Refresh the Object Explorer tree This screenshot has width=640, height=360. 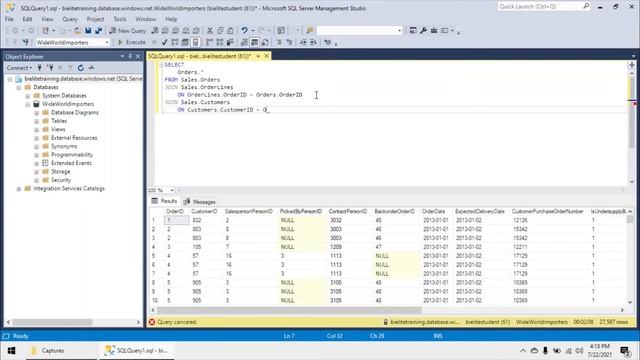tap(81, 68)
